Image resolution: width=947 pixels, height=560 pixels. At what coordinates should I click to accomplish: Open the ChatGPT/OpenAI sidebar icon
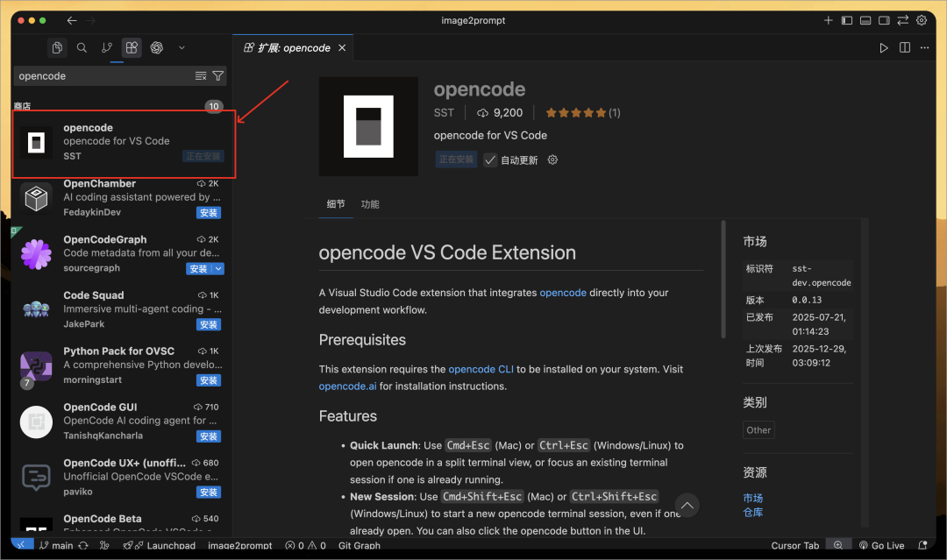(157, 47)
